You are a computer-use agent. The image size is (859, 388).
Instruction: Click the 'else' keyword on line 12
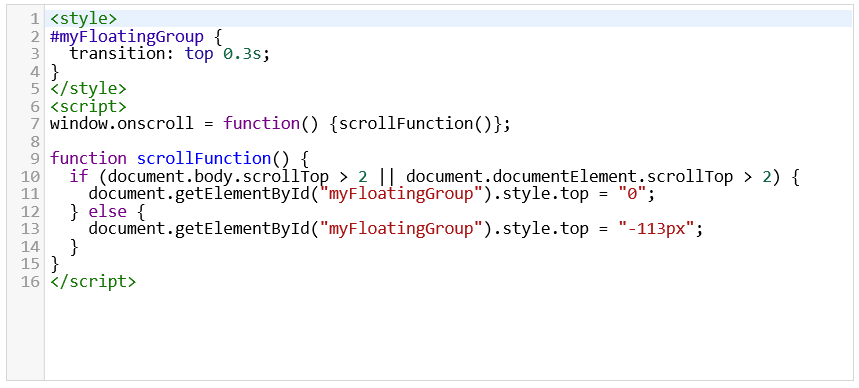[x=107, y=212]
